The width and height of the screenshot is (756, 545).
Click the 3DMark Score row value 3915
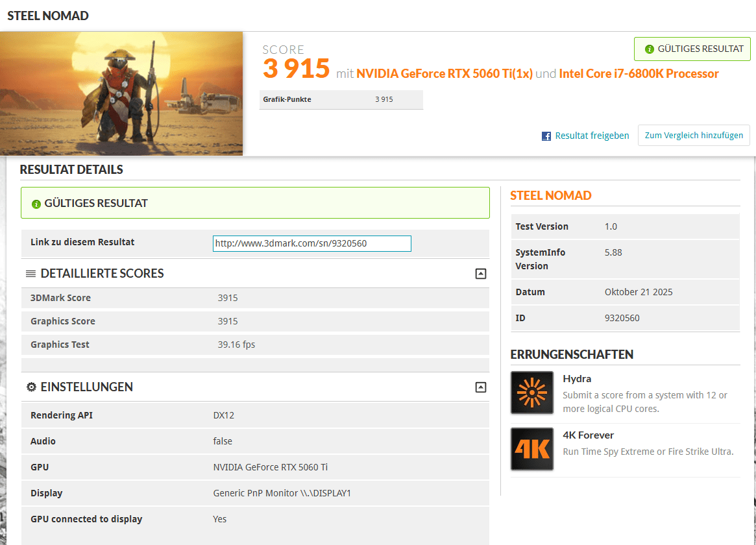click(228, 298)
